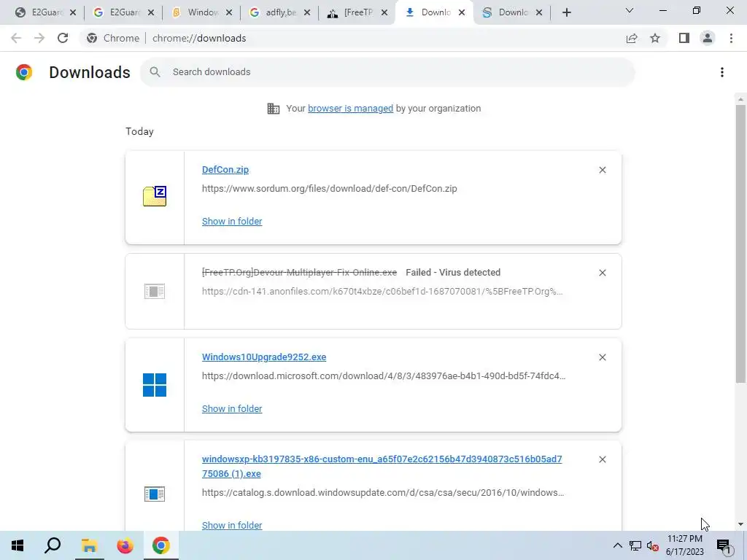Click the DefCon.zip file icon
This screenshot has height=560, width=747.
[155, 196]
